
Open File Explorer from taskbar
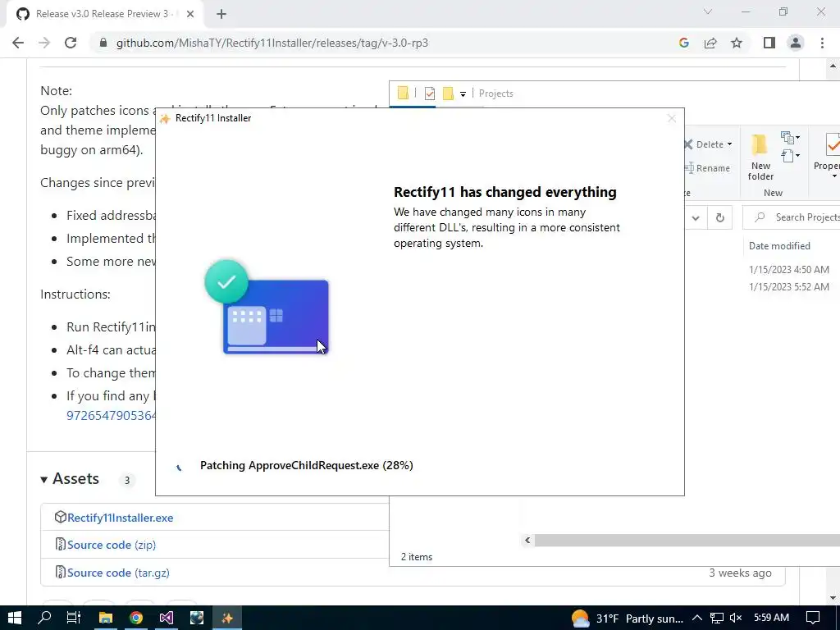tap(106, 618)
